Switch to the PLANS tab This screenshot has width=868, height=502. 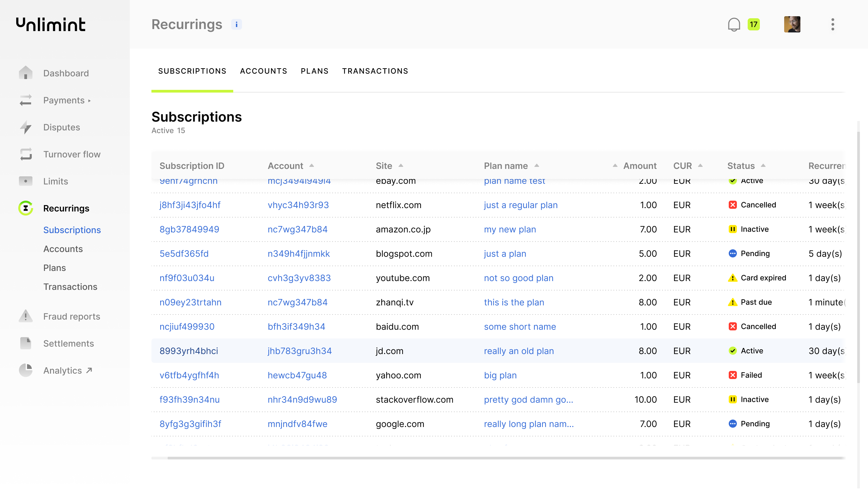tap(314, 71)
